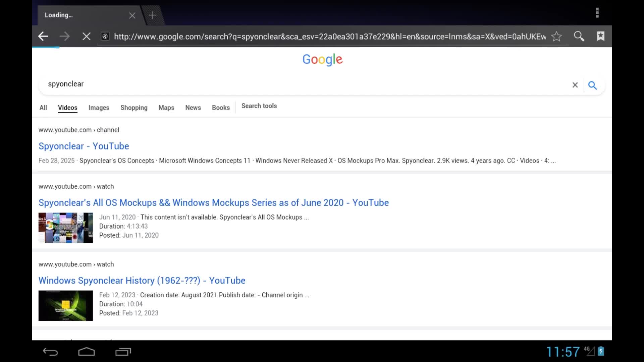The height and width of the screenshot is (362, 644).
Task: Switch to the Shopping tab
Action: click(x=134, y=108)
